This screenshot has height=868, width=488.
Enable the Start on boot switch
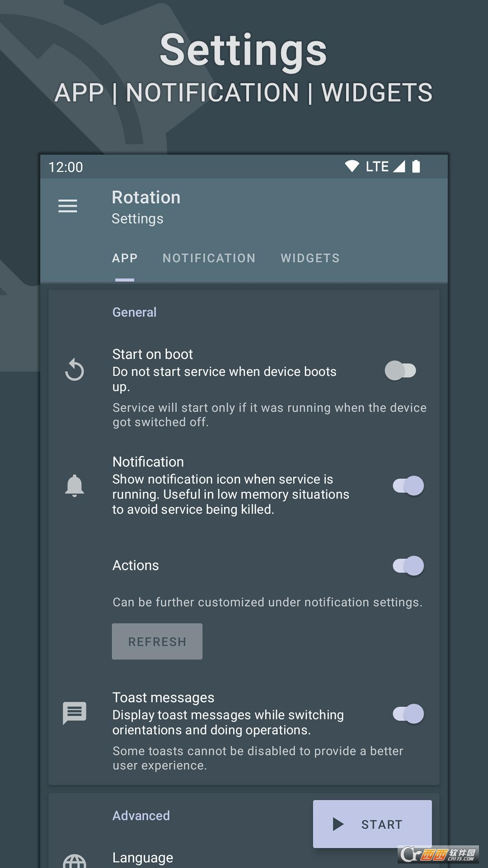(x=400, y=371)
